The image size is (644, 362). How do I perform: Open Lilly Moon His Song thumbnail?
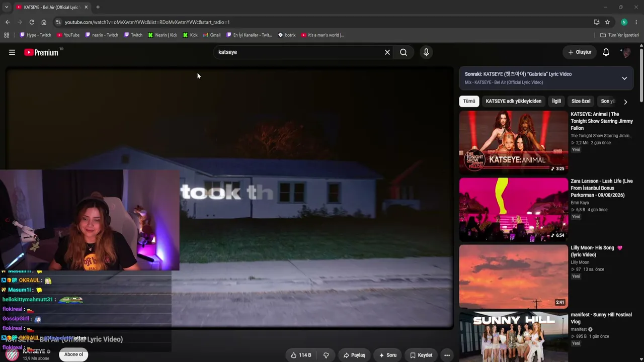514,276
